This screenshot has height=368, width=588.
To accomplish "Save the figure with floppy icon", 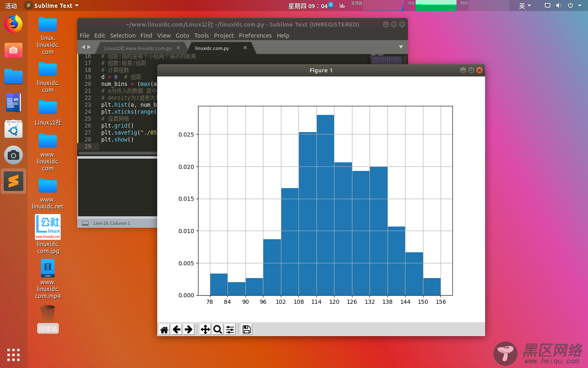I will point(247,330).
